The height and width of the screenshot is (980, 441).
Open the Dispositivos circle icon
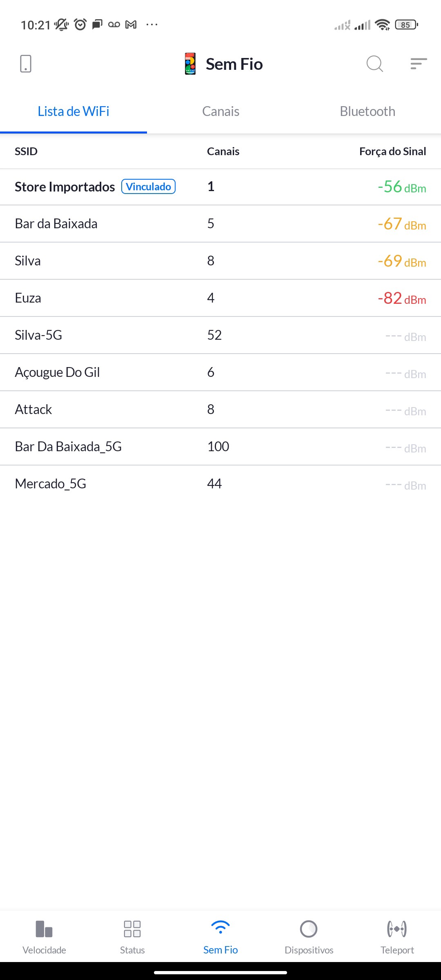(x=309, y=929)
